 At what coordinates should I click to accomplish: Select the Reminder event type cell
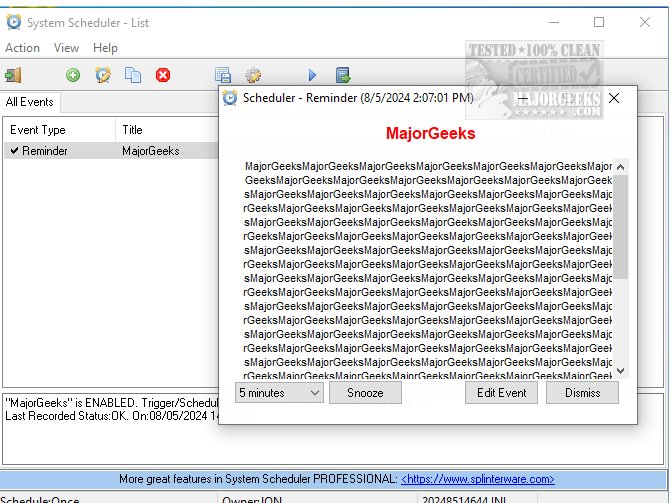(45, 151)
